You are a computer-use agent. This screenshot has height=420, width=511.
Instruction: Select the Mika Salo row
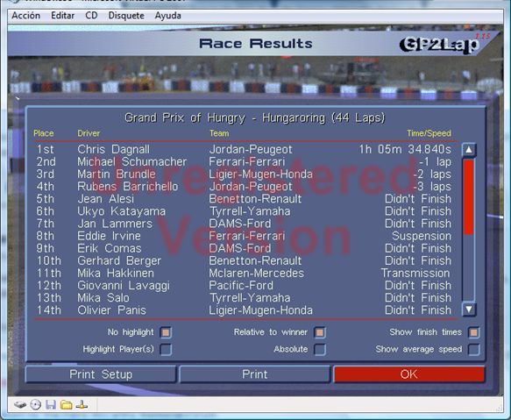click(x=244, y=298)
